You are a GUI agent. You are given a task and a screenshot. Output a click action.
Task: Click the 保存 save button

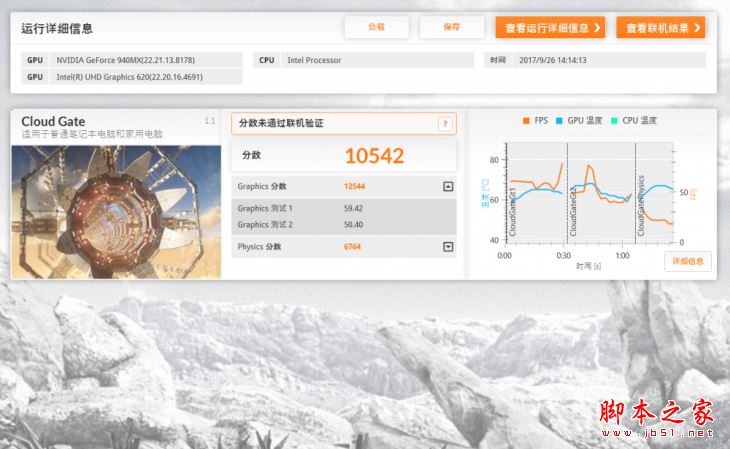click(452, 27)
